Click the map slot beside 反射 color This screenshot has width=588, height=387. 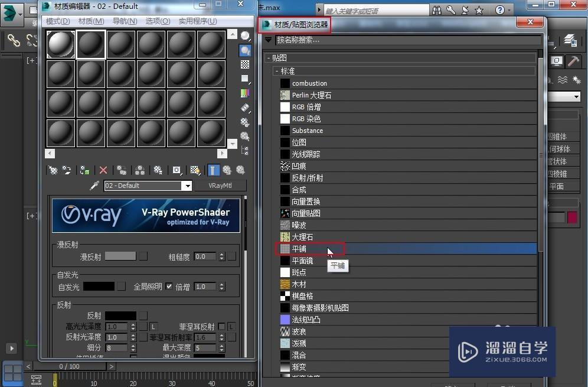(x=143, y=316)
